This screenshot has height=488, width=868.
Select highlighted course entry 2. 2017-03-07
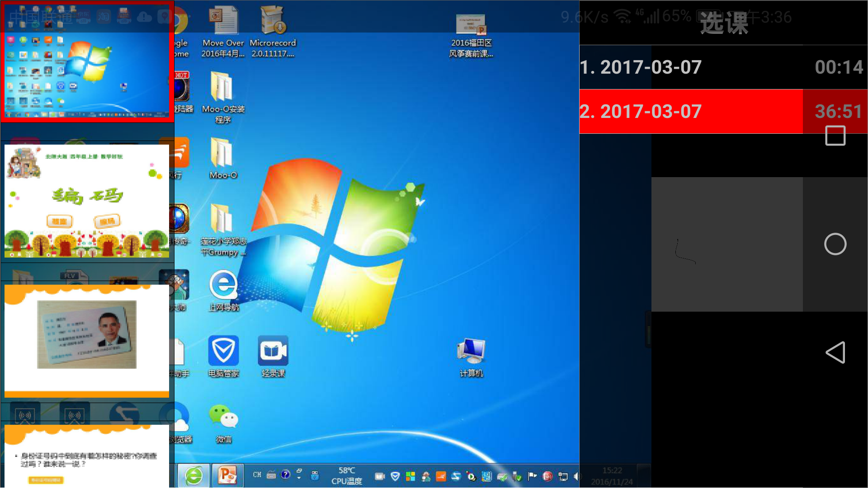click(723, 111)
